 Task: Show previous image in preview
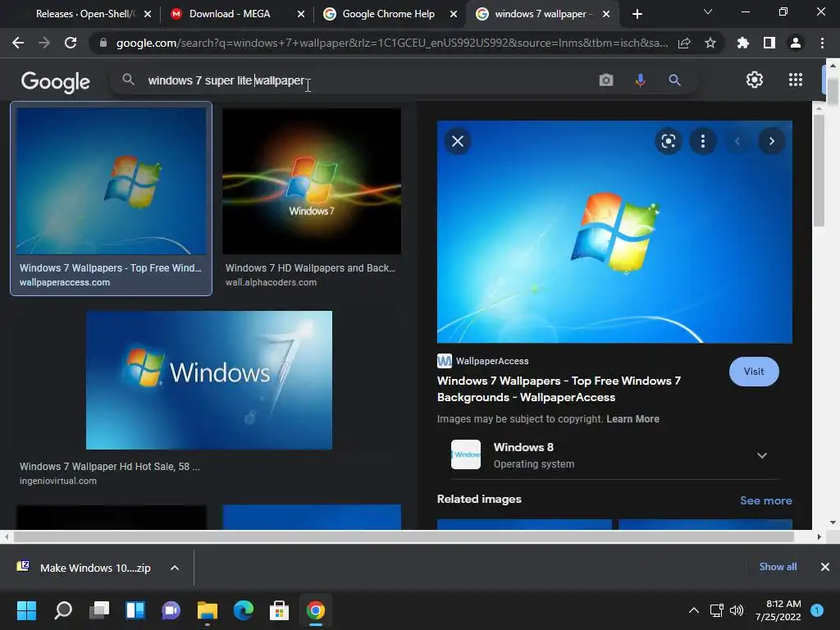(x=737, y=141)
